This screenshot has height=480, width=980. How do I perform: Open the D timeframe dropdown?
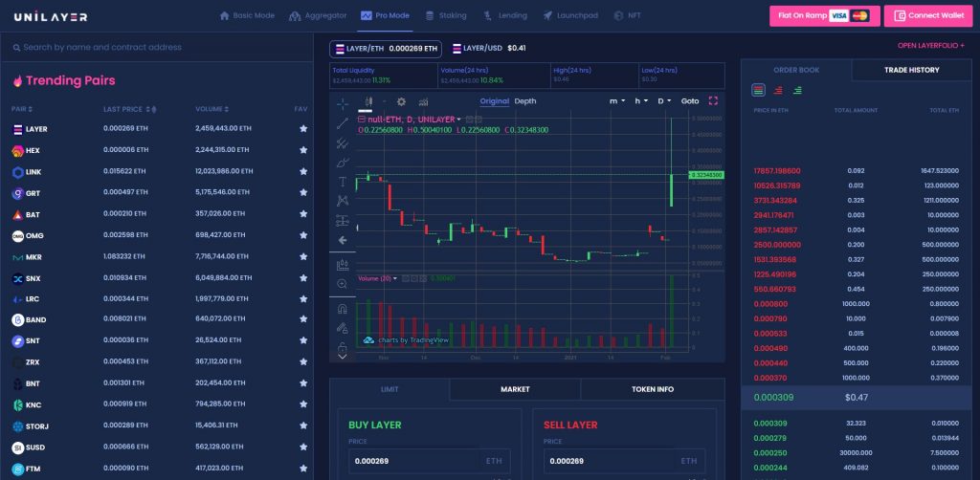click(x=664, y=101)
